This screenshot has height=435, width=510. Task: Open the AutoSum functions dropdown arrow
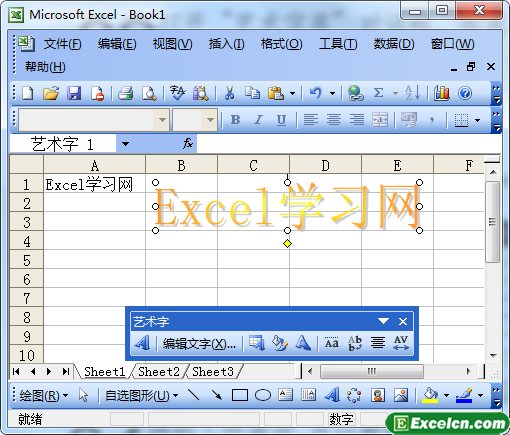tap(395, 93)
